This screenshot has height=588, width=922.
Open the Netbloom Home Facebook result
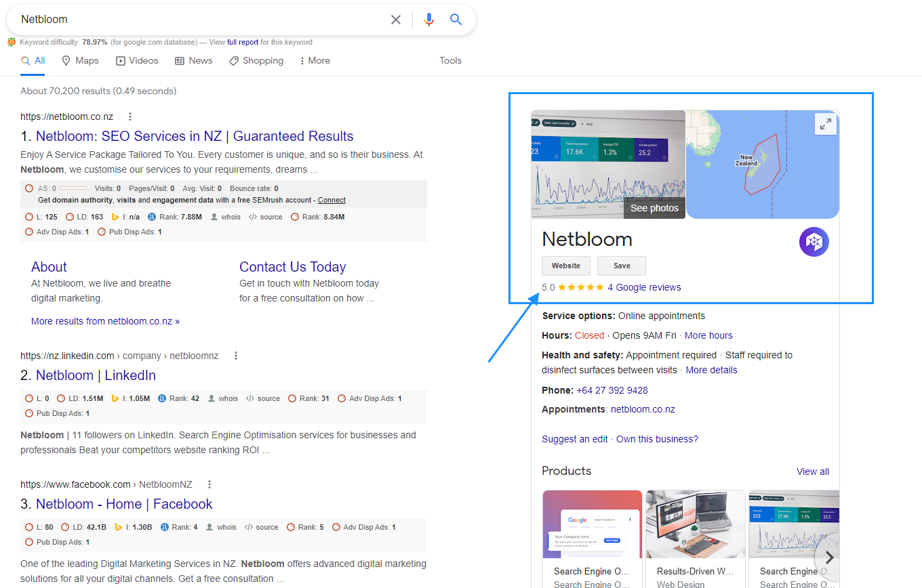(x=124, y=504)
